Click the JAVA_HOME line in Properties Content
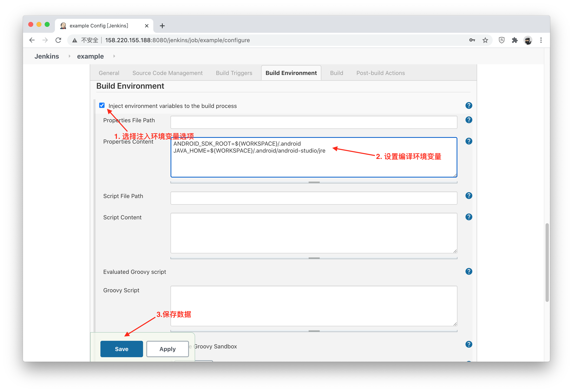This screenshot has width=573, height=392. point(249,151)
